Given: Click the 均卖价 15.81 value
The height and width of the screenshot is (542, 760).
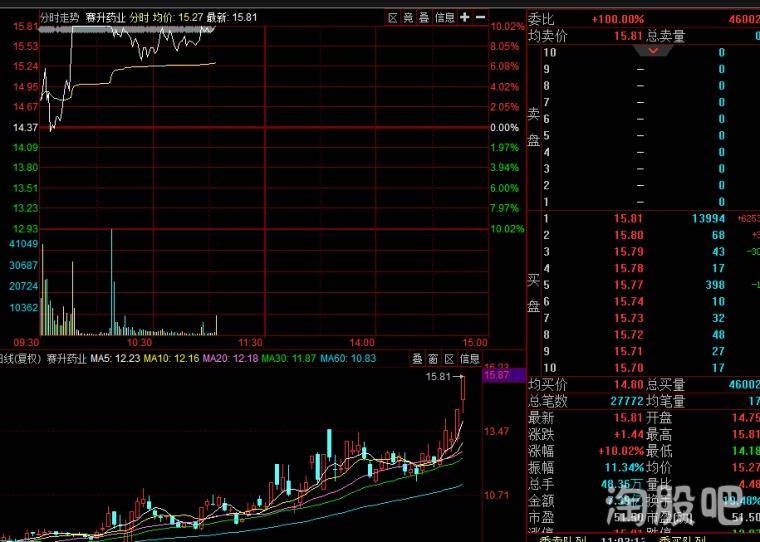Looking at the screenshot, I should pyautogui.click(x=628, y=36).
